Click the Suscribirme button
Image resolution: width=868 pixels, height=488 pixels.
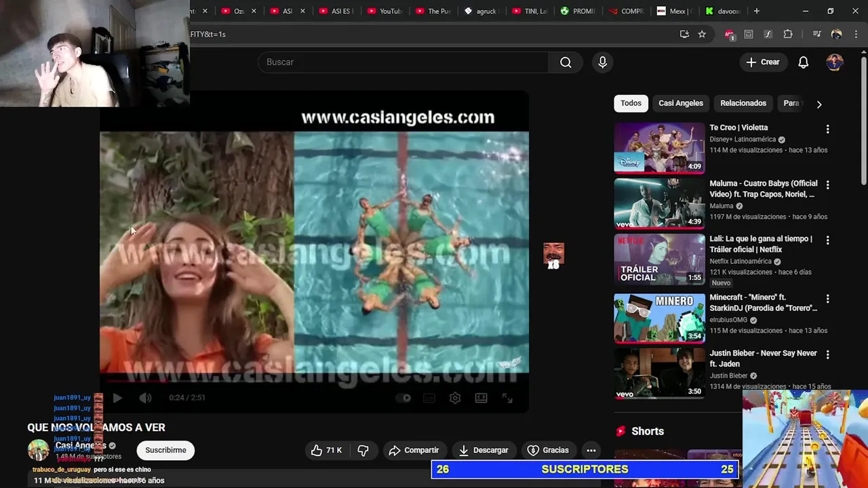click(x=165, y=450)
